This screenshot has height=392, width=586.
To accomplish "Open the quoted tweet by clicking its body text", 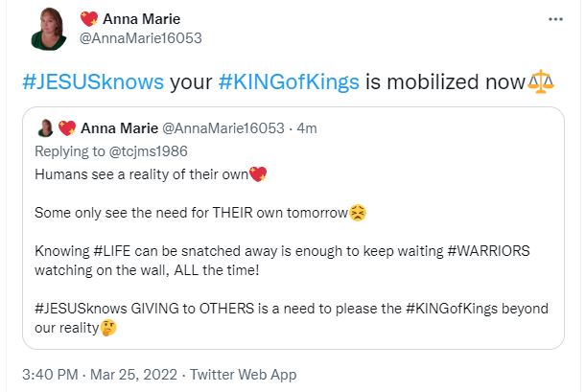I will [x=288, y=259].
